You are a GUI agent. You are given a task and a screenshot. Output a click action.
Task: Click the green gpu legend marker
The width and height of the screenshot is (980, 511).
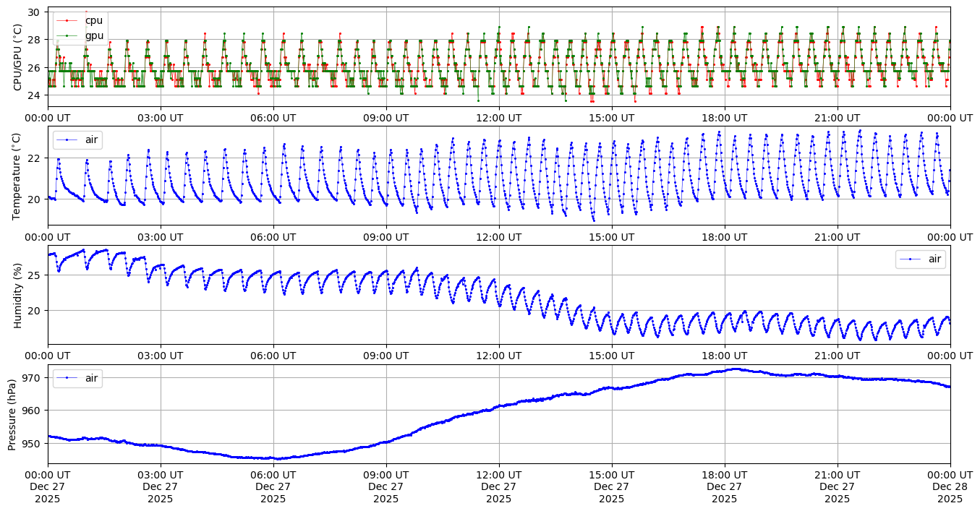point(67,35)
